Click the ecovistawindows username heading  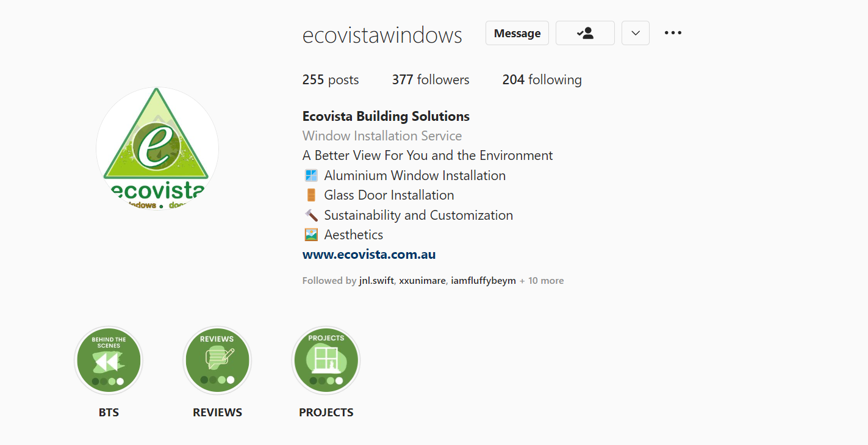pyautogui.click(x=382, y=35)
